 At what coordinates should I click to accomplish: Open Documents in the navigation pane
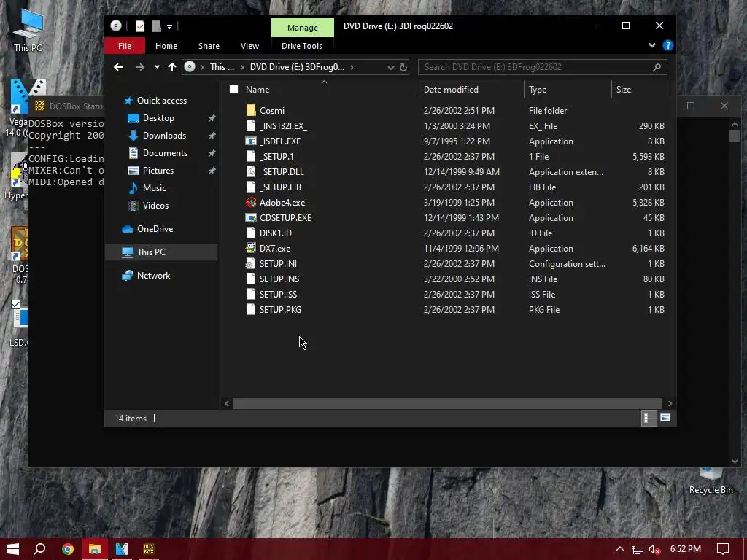[165, 153]
